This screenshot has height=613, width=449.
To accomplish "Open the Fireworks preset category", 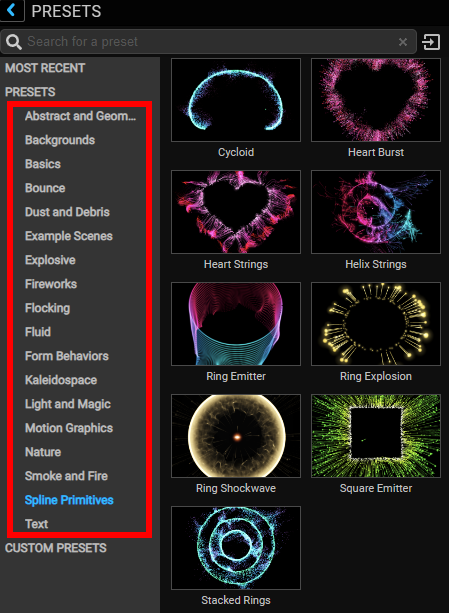I will pos(51,284).
